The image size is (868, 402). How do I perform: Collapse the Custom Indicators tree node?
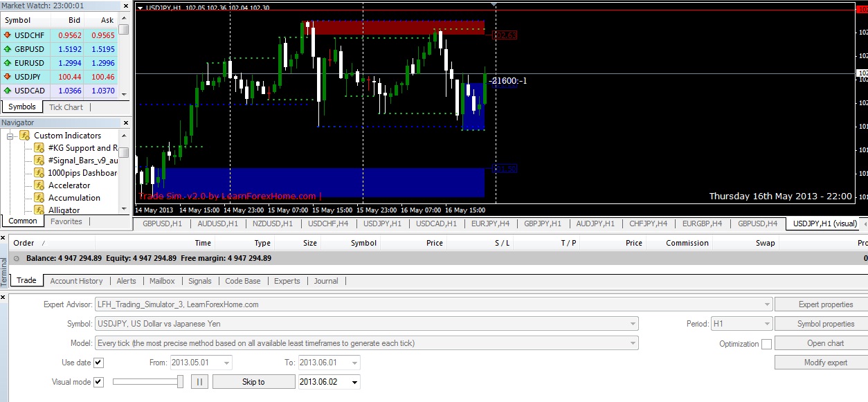[11, 136]
